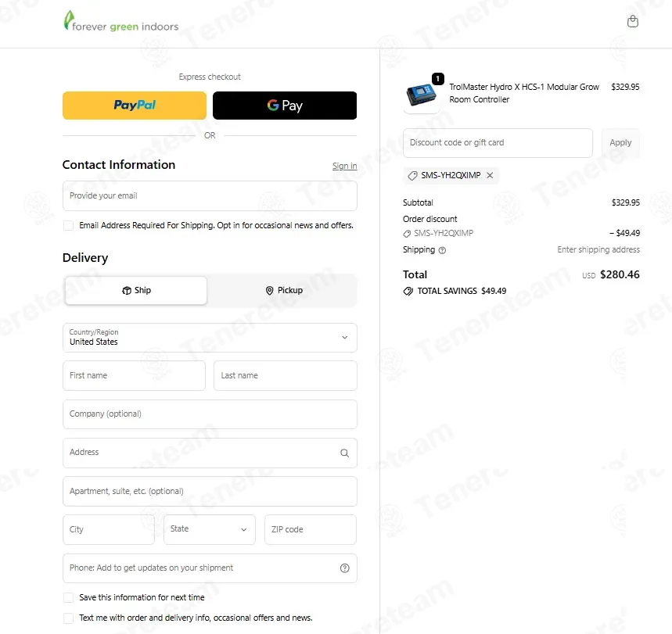Click the product price $329.95 beside item
Screen dimensions: 672x634
tap(625, 87)
